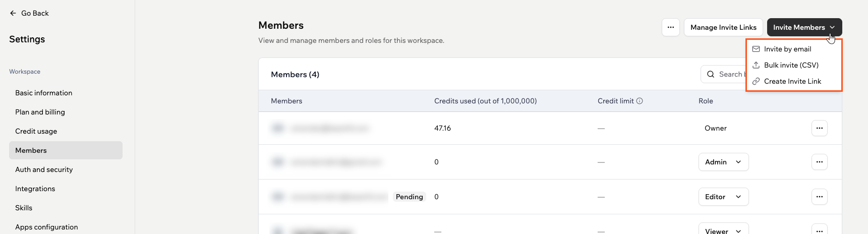The height and width of the screenshot is (234, 868).
Task: Click the Members (4) table heading
Action: click(295, 74)
